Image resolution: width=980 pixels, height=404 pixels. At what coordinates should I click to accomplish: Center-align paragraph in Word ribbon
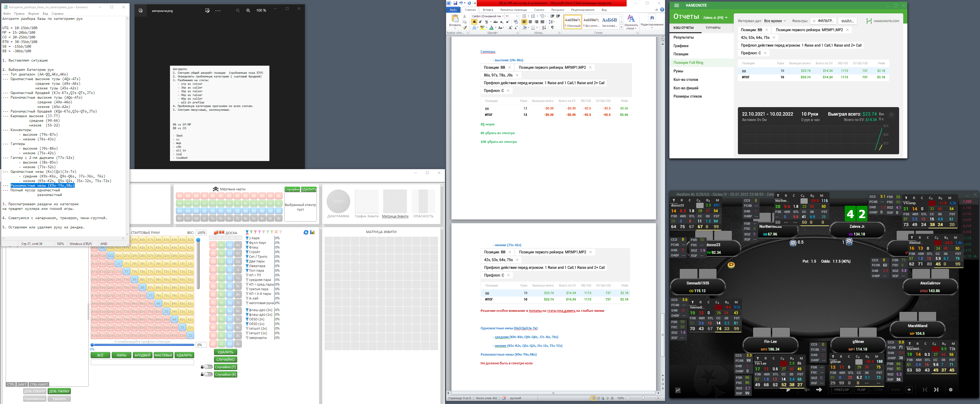point(530,22)
